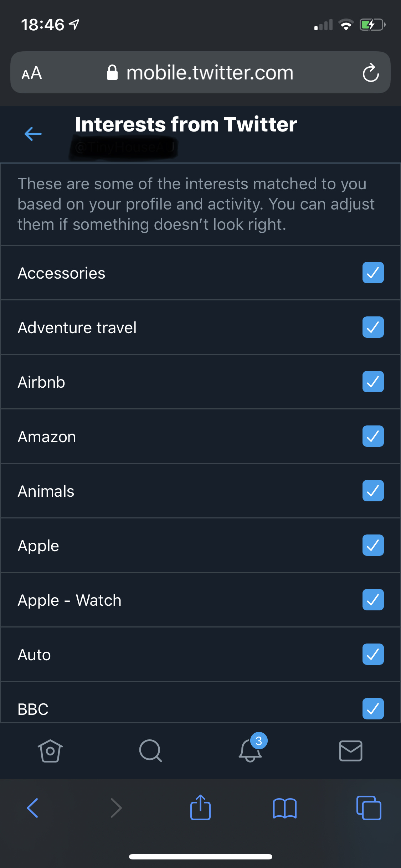Open Twitter Direct Messages inbox
The width and height of the screenshot is (401, 868).
(351, 751)
